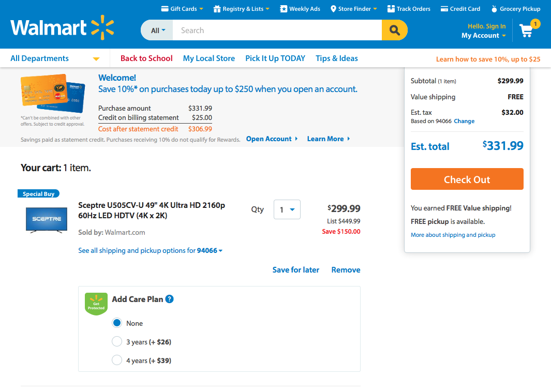
Task: Click the Registry & Lists gift icon
Action: point(217,9)
